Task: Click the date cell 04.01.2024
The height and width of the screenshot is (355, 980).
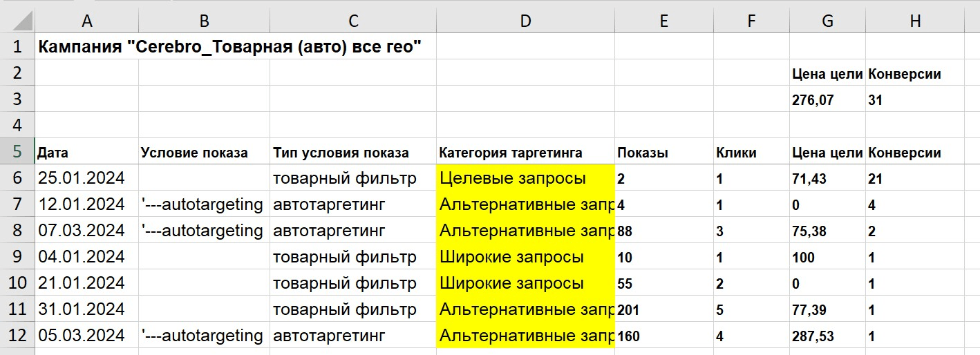Action: (x=81, y=257)
